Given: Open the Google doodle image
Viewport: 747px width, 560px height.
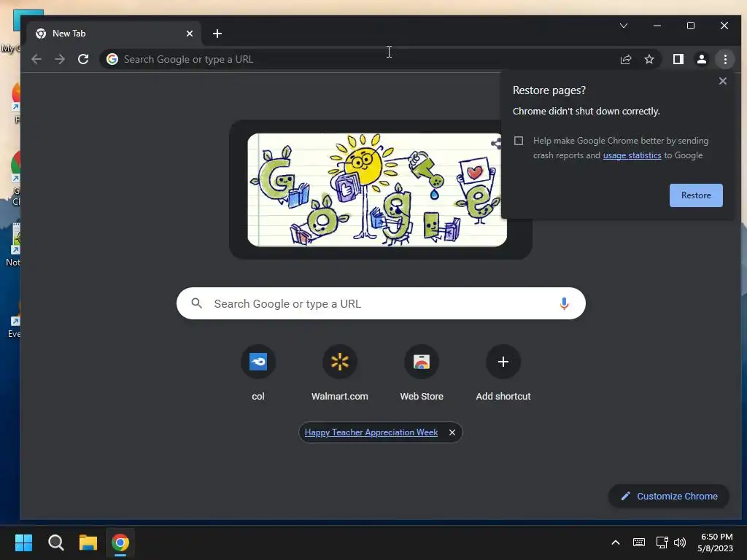Looking at the screenshot, I should [377, 190].
